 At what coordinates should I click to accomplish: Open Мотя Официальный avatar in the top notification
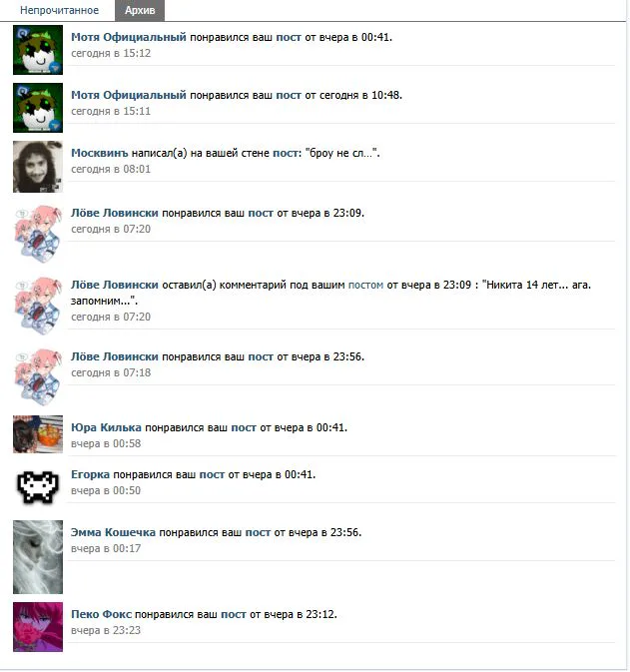click(x=38, y=50)
